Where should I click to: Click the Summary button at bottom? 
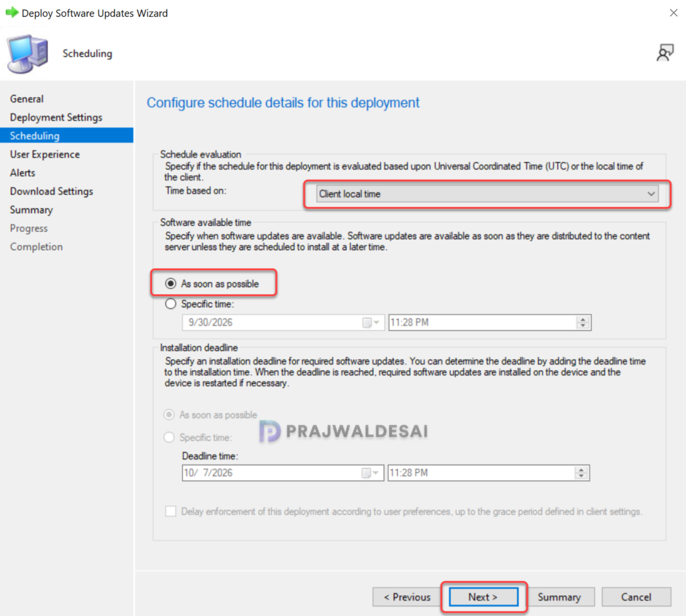[559, 597]
